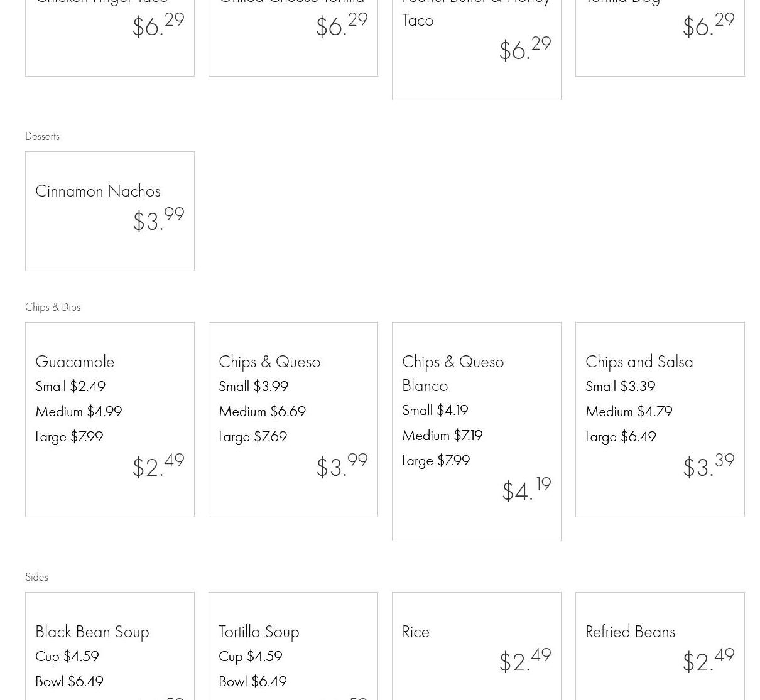Open the Tortilla Soup item
Viewport: 760px width, 700px height.
tap(259, 632)
